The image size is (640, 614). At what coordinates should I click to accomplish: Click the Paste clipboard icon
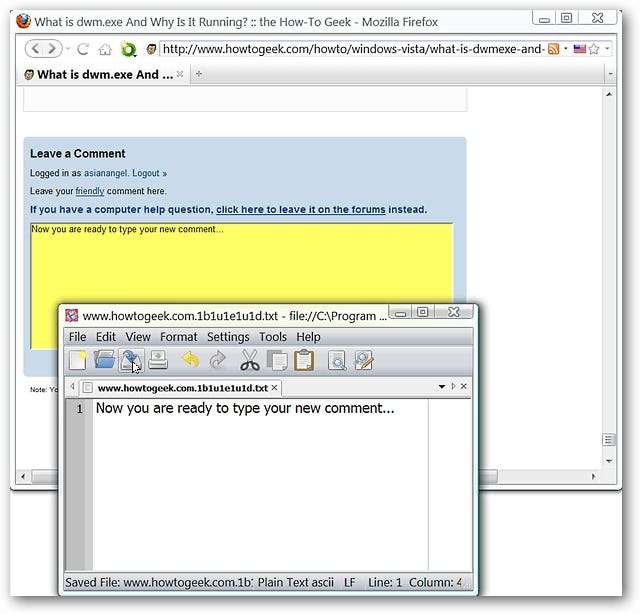[x=304, y=360]
